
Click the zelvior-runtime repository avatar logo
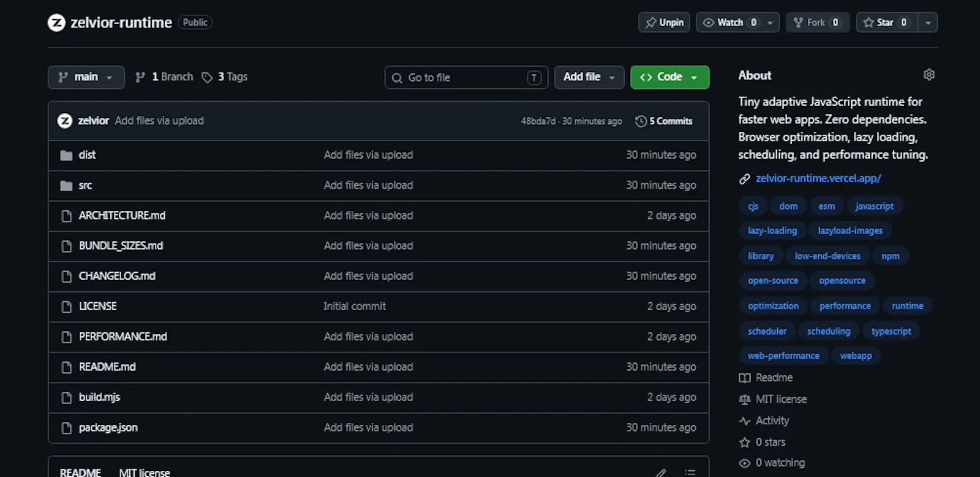tap(56, 23)
